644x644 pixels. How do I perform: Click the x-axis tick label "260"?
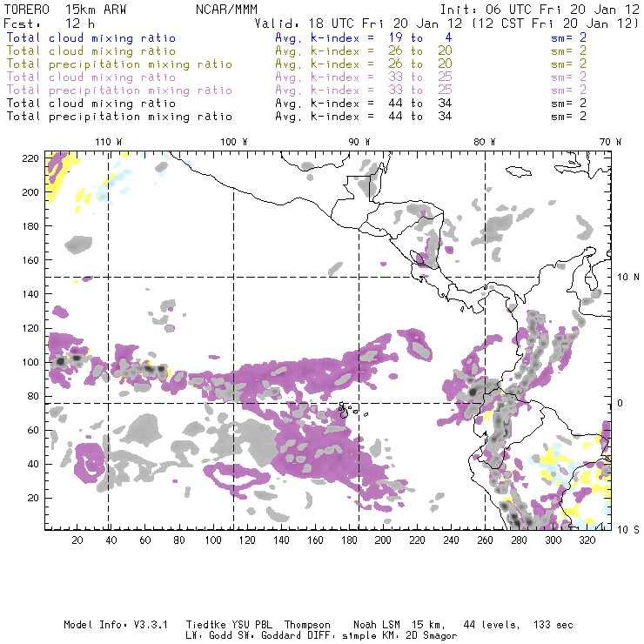[485, 540]
